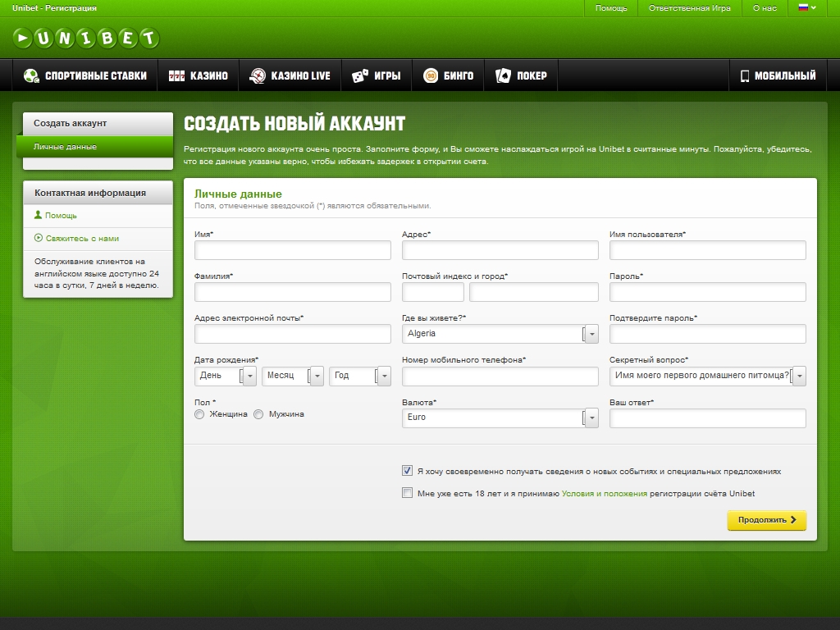This screenshot has height=630, width=840.
Task: Select the Мужчина gender radio button
Action: tap(258, 414)
